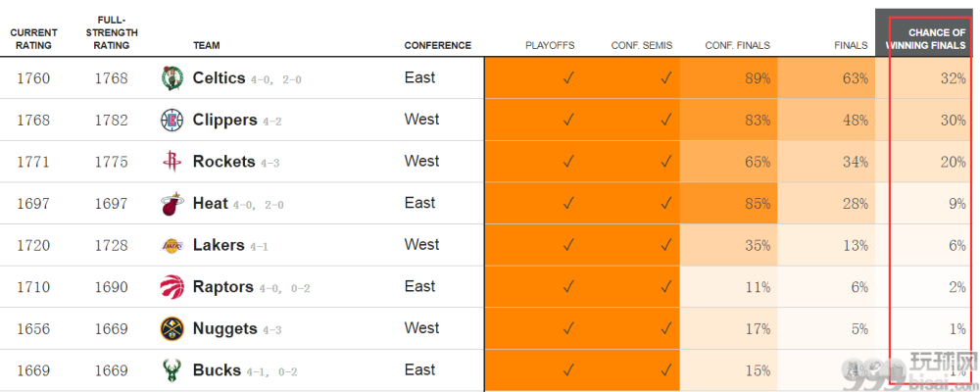Select Rockets 65% conf. finals cell
Image resolution: width=980 pixels, height=392 pixels.
tap(728, 162)
